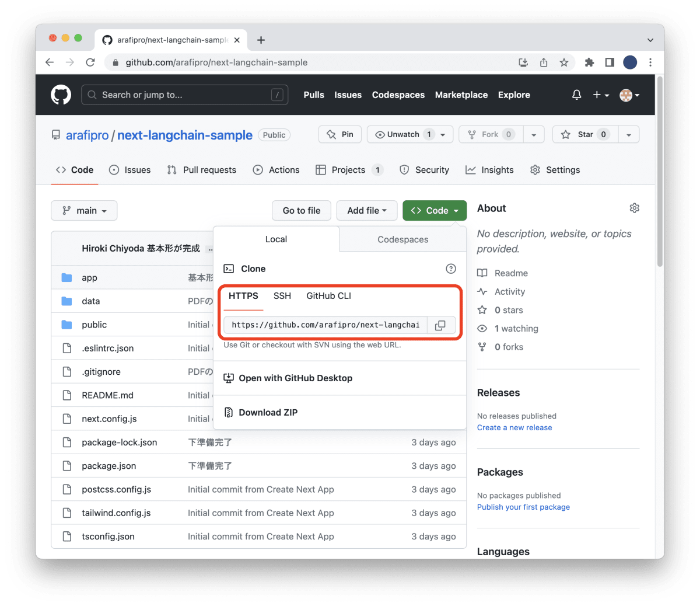Viewport: 700px width, 606px height.
Task: Open Chrome profile avatar
Action: click(630, 62)
